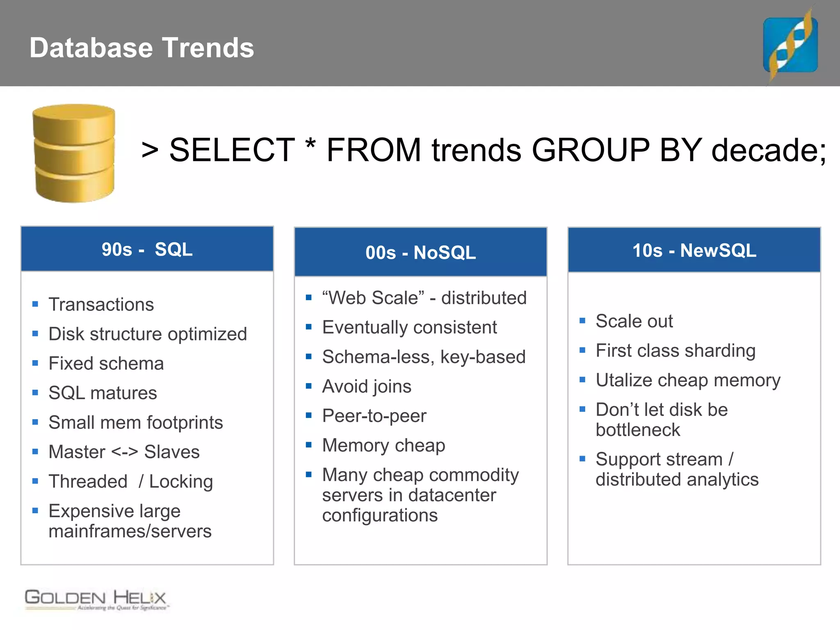
Task: Click the Golden Helix footer logo
Action: point(96,600)
